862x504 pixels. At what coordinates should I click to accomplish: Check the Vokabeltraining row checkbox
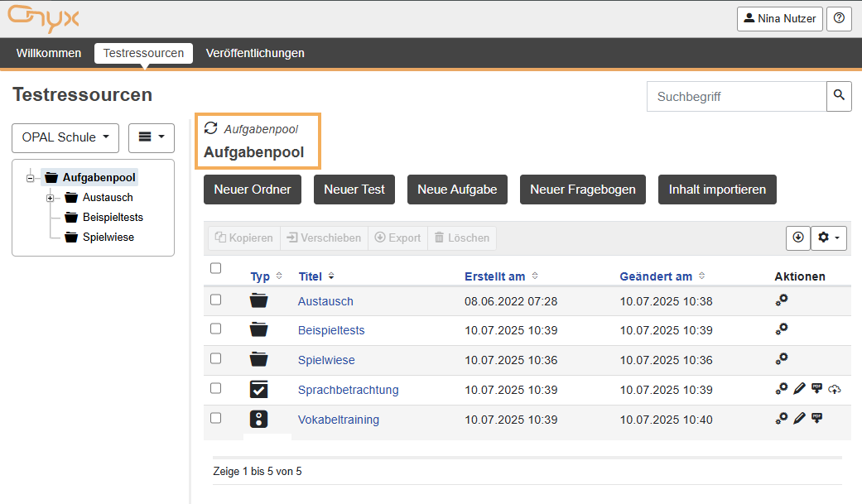point(216,418)
